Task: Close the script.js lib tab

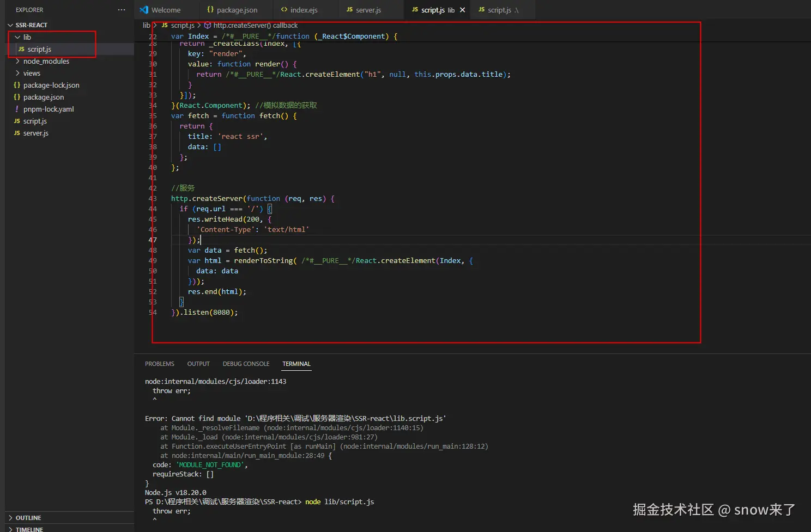Action: tap(462, 10)
